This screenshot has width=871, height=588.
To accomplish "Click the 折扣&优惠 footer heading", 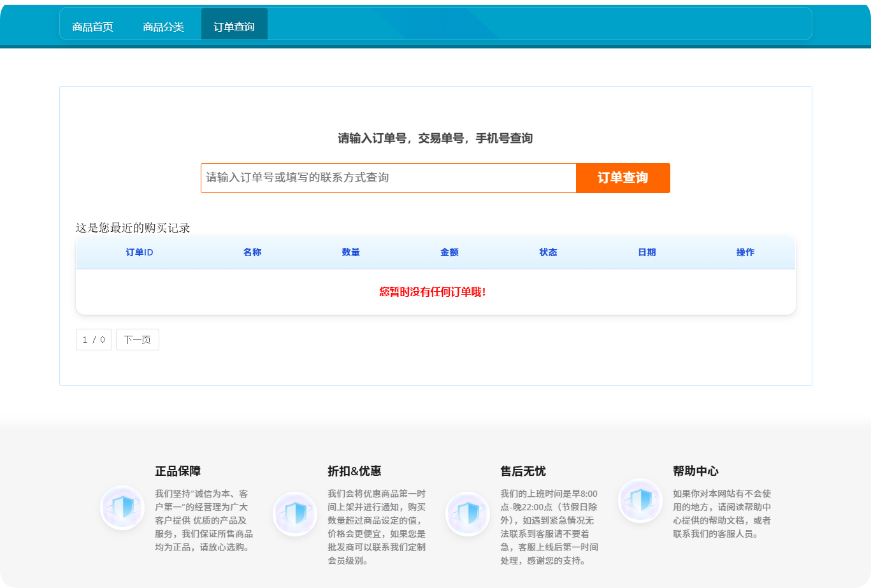I will pos(354,471).
